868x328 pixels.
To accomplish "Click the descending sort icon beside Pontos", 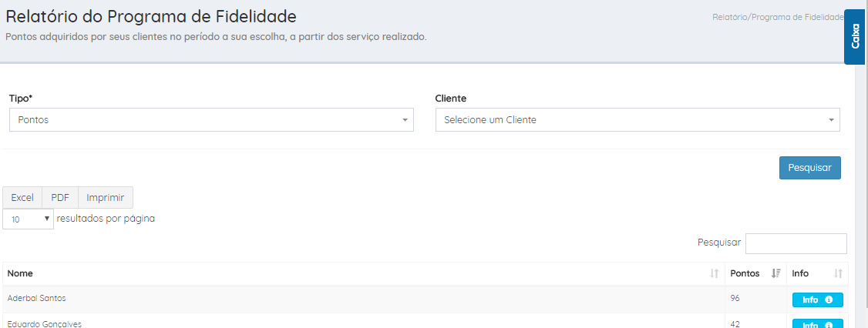I will (775, 273).
